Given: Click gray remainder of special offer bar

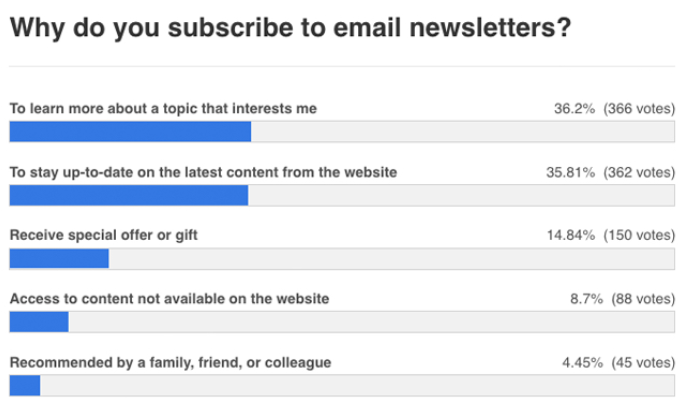Looking at the screenshot, I should [x=392, y=258].
